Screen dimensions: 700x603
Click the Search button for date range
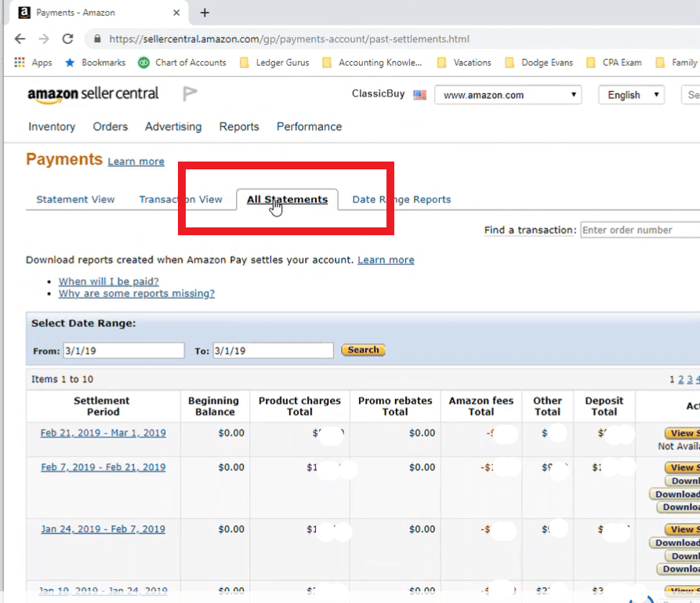tap(363, 350)
